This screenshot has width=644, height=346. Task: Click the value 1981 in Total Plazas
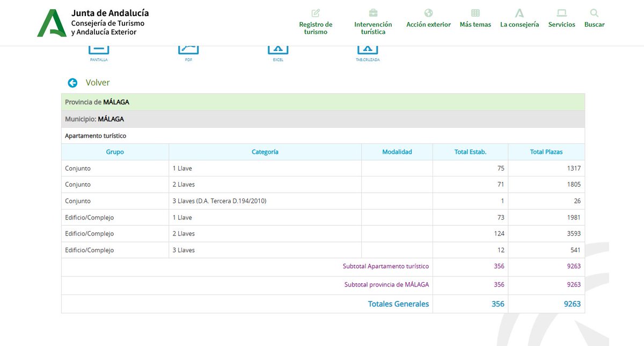pos(574,218)
